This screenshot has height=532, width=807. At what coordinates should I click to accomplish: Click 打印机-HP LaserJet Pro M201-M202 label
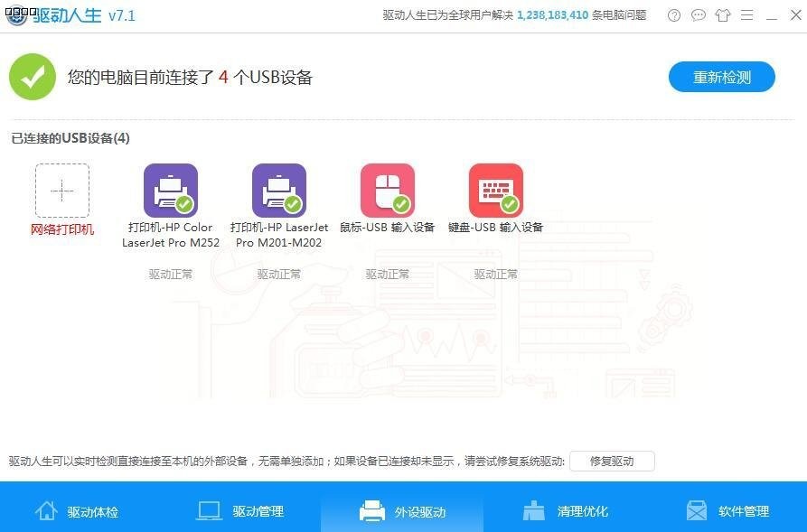tap(279, 235)
